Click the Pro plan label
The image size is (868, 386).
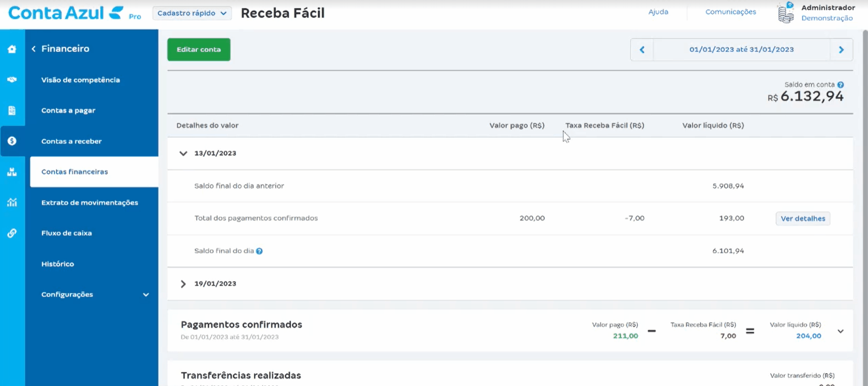(135, 16)
